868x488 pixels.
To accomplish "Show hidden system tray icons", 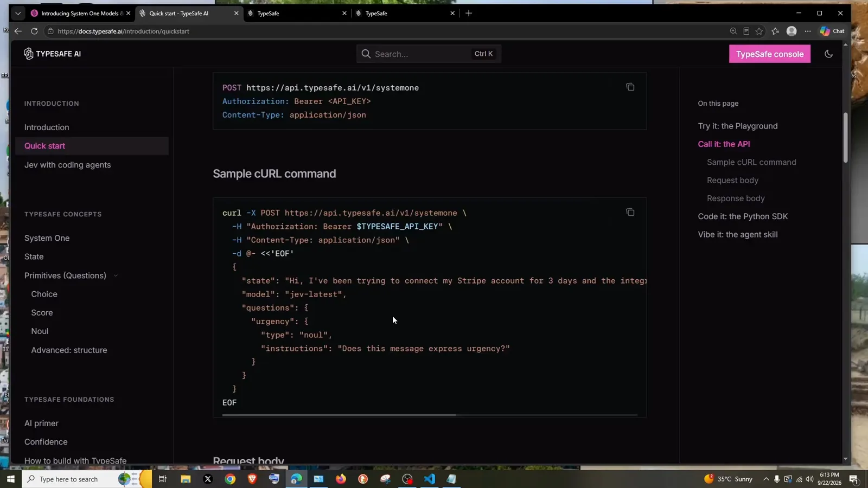I will (x=766, y=479).
